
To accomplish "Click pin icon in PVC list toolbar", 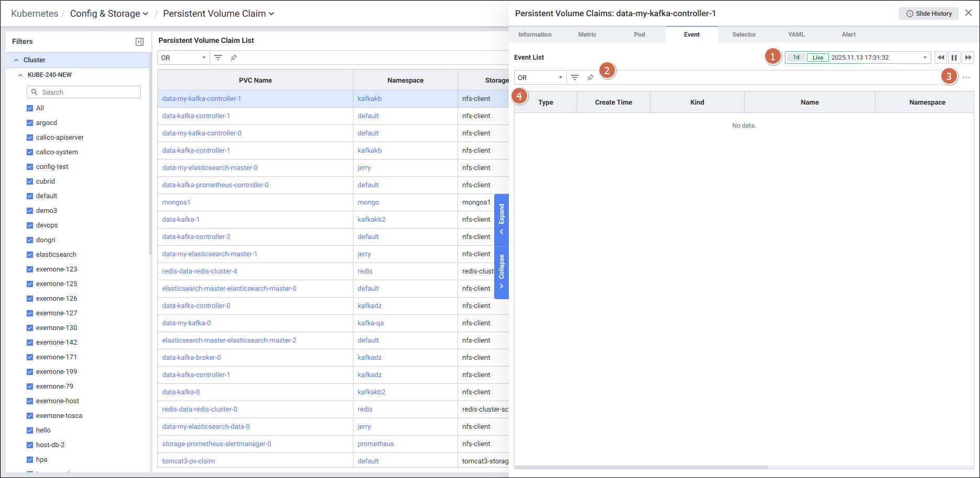I will 234,58.
